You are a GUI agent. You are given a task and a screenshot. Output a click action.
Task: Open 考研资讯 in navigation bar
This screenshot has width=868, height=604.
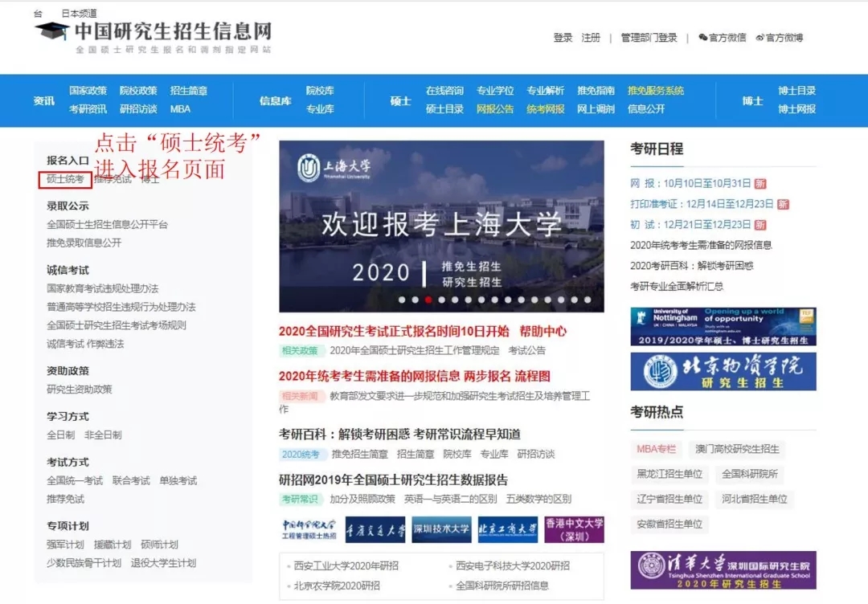point(88,109)
